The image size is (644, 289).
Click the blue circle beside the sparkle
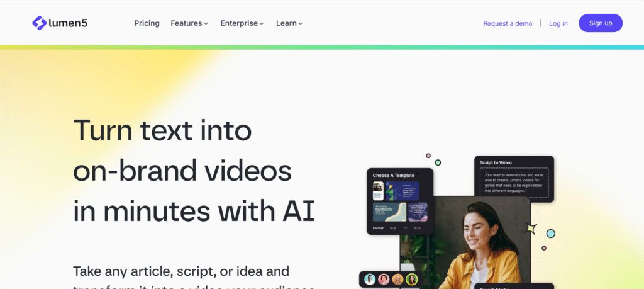click(x=551, y=234)
